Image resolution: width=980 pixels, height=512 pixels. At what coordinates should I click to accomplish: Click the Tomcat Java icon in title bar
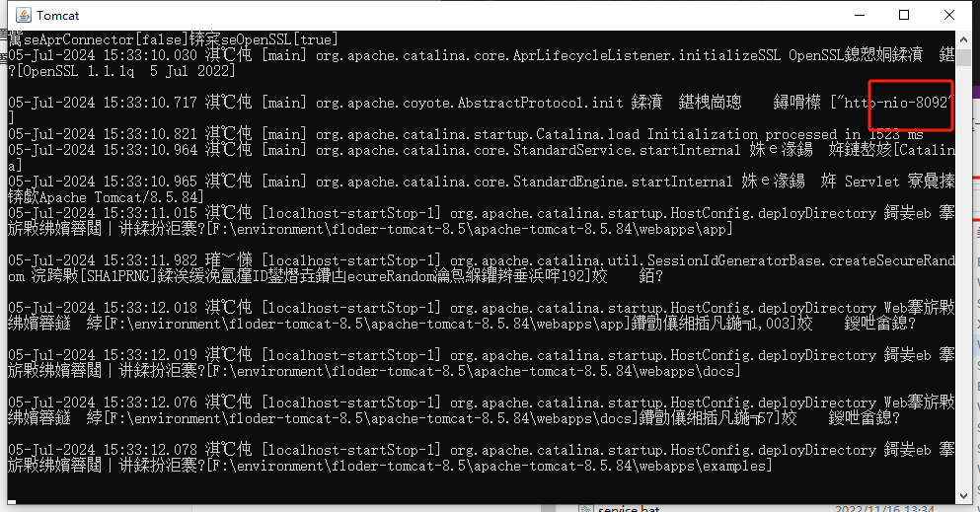click(23, 15)
